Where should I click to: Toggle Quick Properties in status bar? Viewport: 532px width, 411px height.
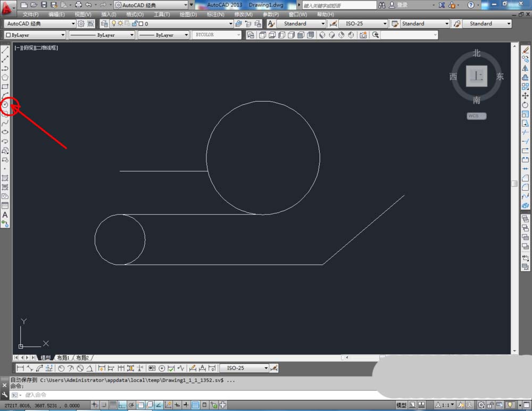tap(205, 405)
